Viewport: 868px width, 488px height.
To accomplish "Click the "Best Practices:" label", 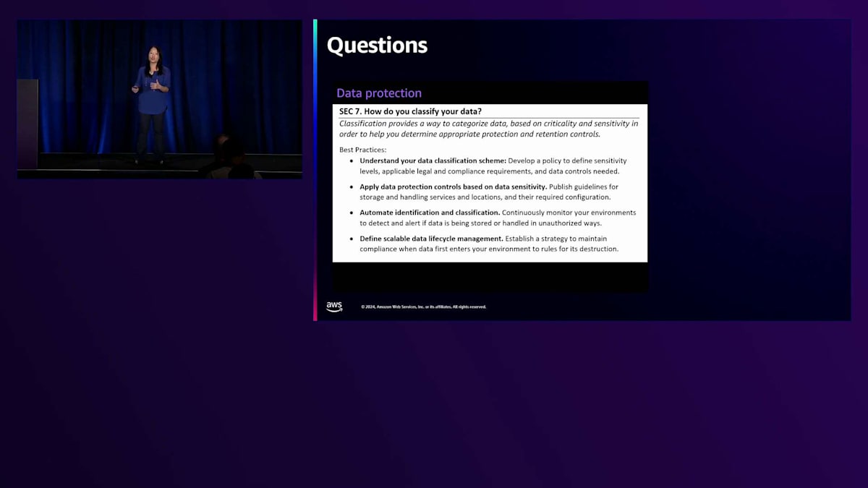I will coord(363,150).
